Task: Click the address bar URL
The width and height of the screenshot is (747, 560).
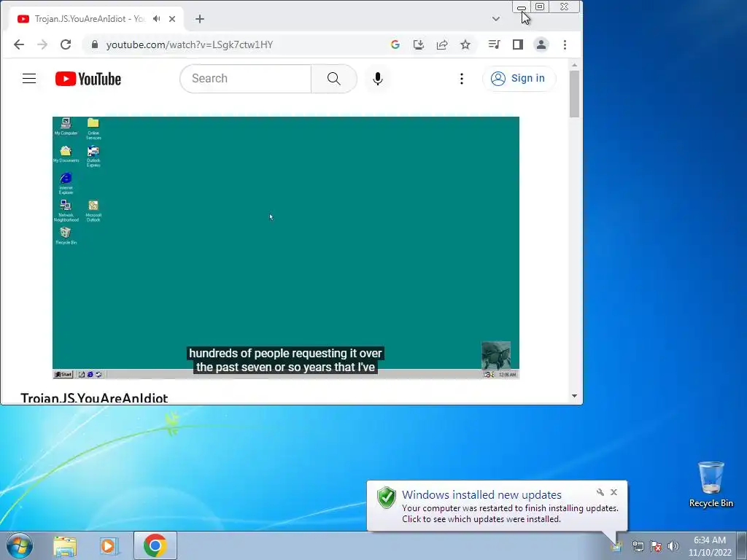Action: (190, 44)
